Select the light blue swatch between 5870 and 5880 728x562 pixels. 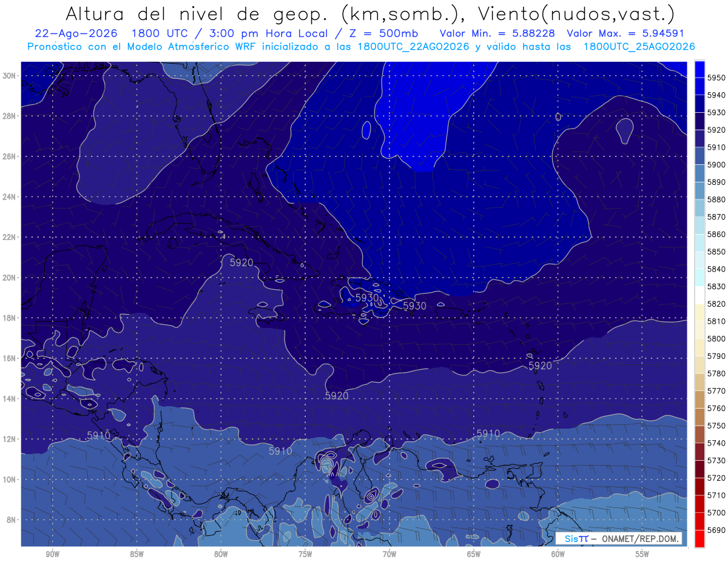click(699, 208)
